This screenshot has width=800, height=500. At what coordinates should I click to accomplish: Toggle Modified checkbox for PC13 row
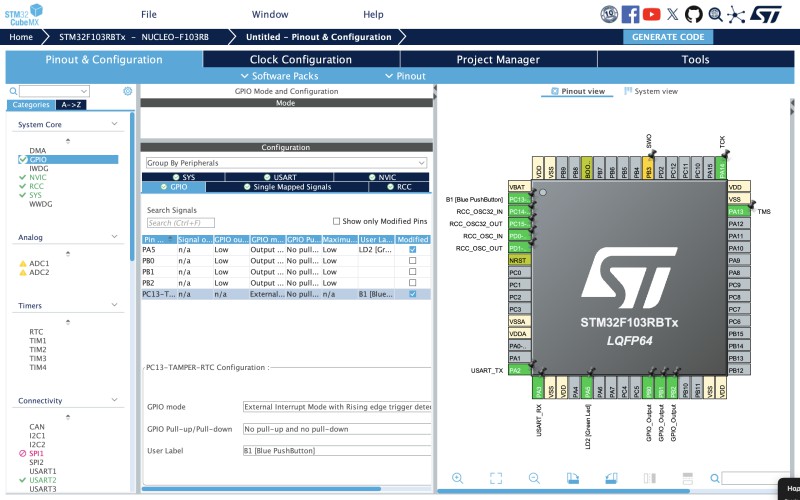[x=412, y=294]
